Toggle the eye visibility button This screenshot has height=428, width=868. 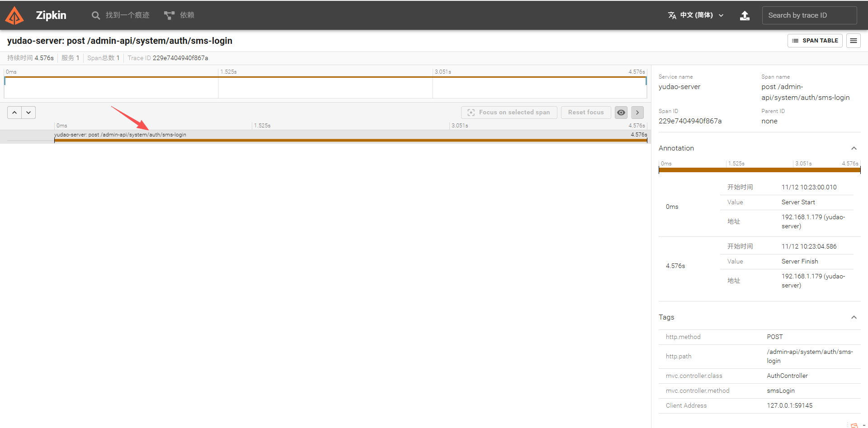click(621, 113)
